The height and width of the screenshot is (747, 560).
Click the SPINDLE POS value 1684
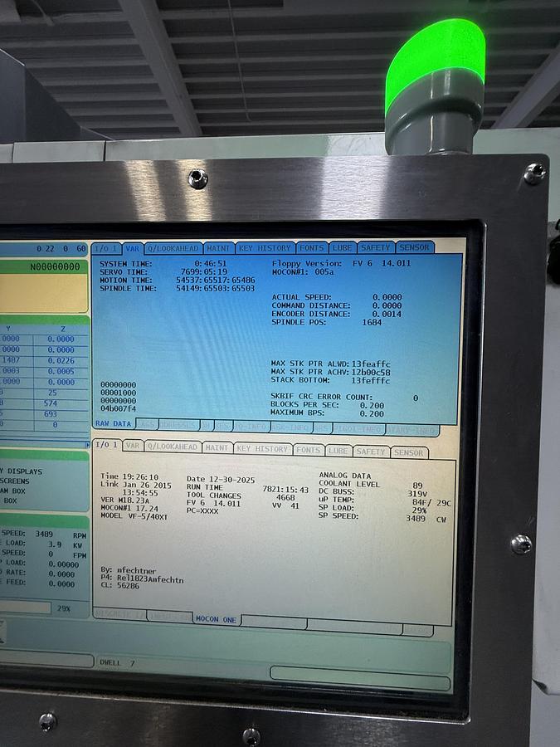coord(372,322)
